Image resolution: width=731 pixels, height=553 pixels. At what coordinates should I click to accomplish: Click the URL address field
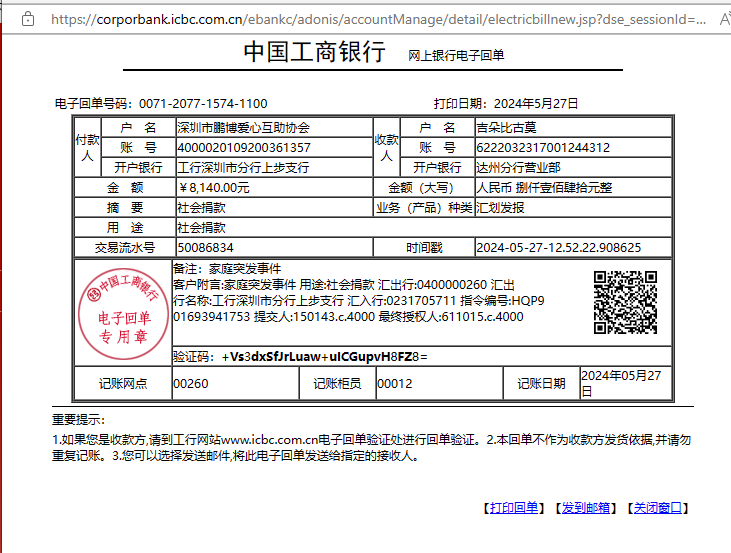(378, 19)
